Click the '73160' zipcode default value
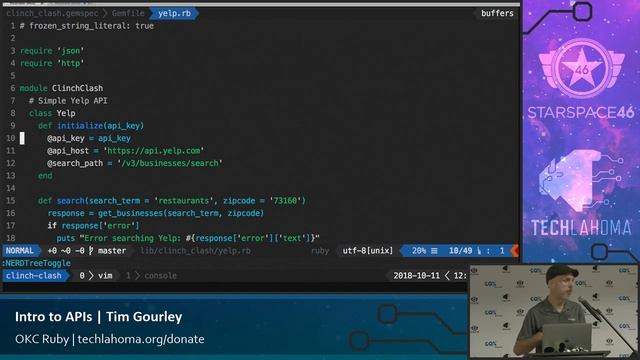 pyautogui.click(x=285, y=201)
